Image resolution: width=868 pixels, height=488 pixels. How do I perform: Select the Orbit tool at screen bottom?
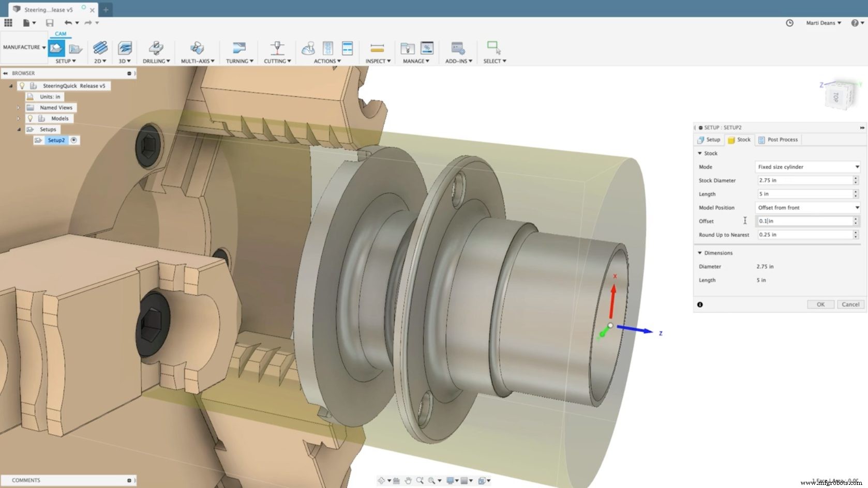pos(382,480)
